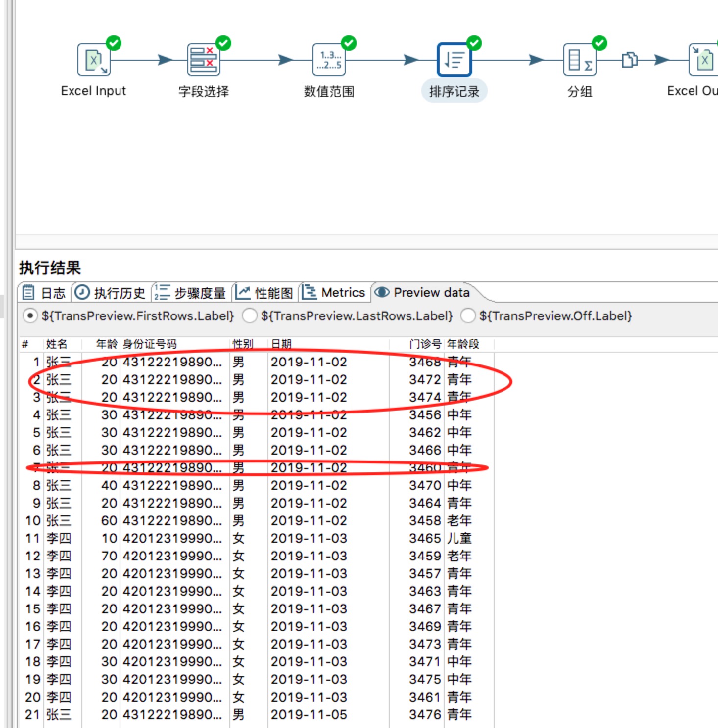The width and height of the screenshot is (718, 728).
Task: Click the 字段选择 step label
Action: point(204,91)
